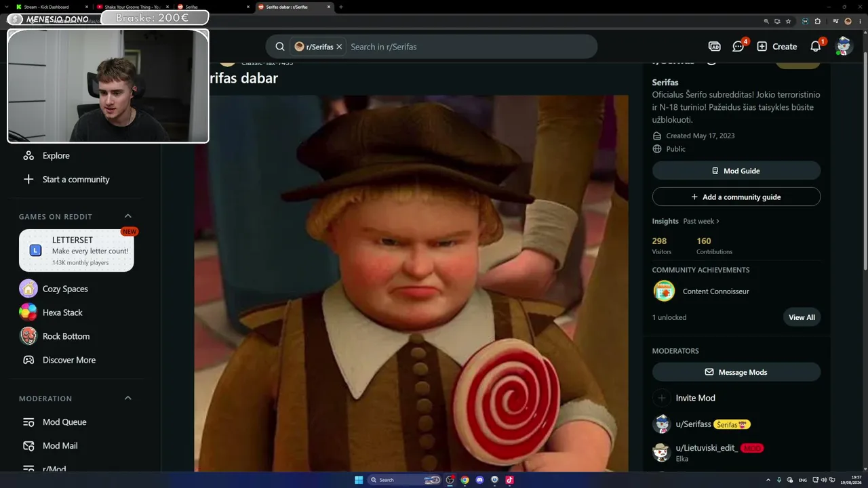This screenshot has width=868, height=488.
Task: Launch the Hexa Stack game
Action: [x=52, y=312]
